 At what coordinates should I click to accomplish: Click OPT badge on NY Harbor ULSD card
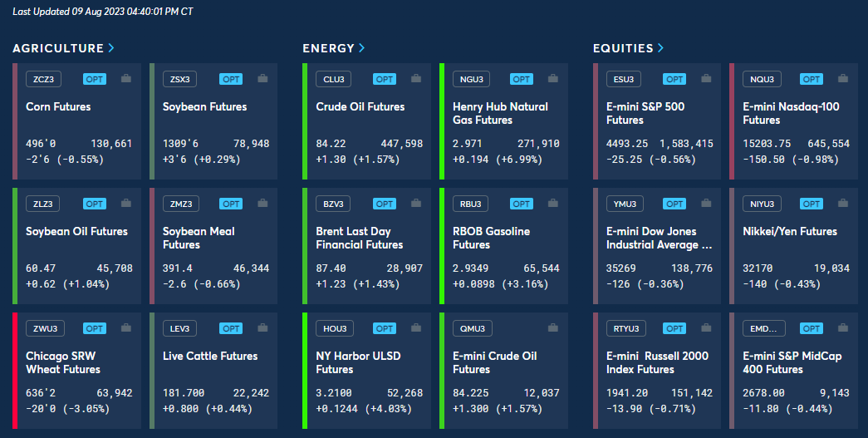[x=385, y=328]
